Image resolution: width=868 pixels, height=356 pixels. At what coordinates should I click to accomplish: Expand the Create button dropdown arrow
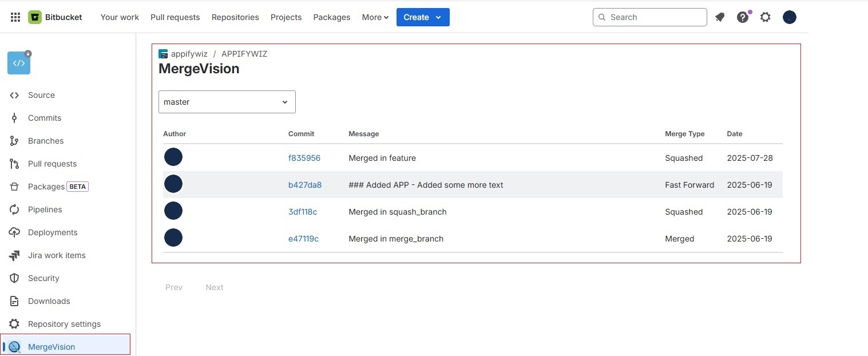437,17
